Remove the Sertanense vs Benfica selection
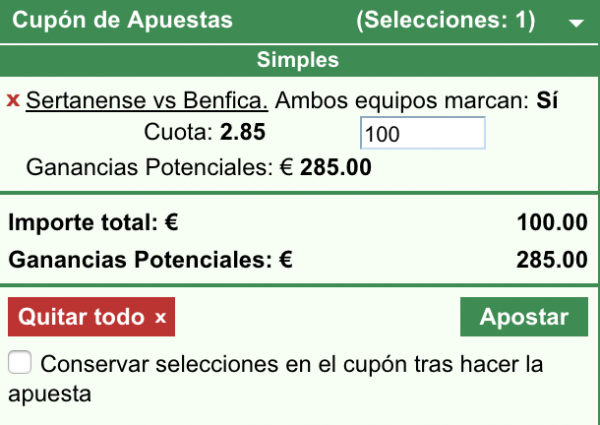Image resolution: width=600 pixels, height=425 pixels. pyautogui.click(x=13, y=101)
